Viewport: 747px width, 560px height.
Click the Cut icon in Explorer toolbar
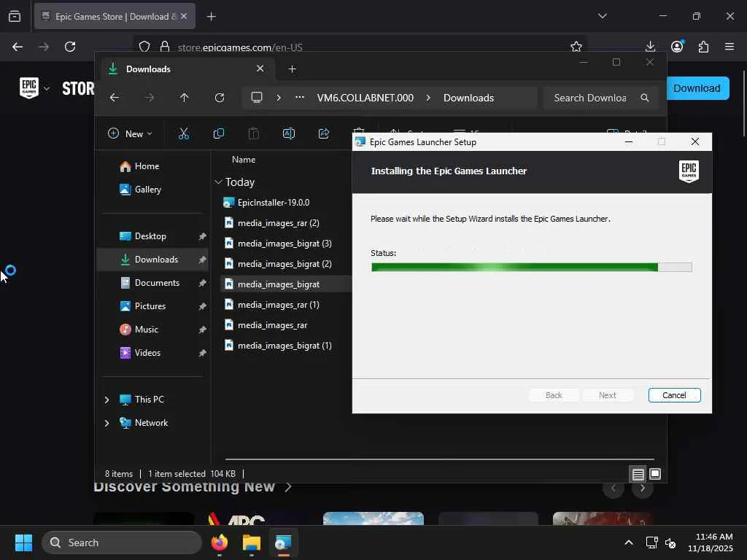pos(183,134)
